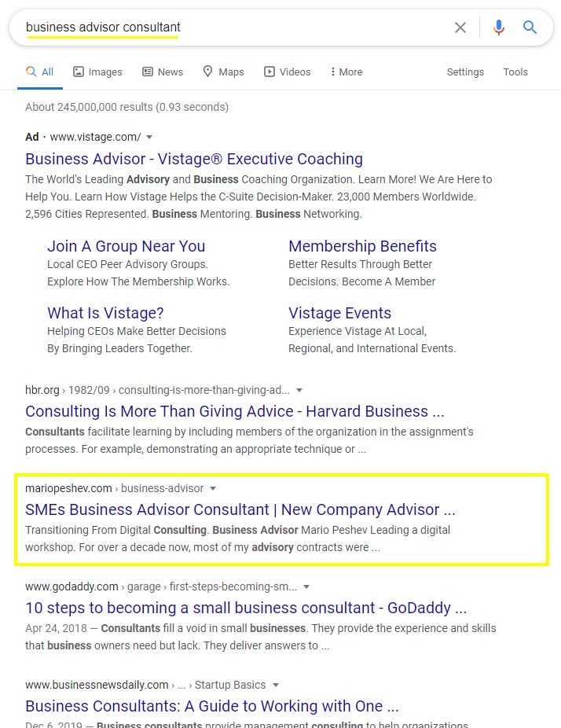Open the Images search tab
561x728 pixels.
[97, 72]
